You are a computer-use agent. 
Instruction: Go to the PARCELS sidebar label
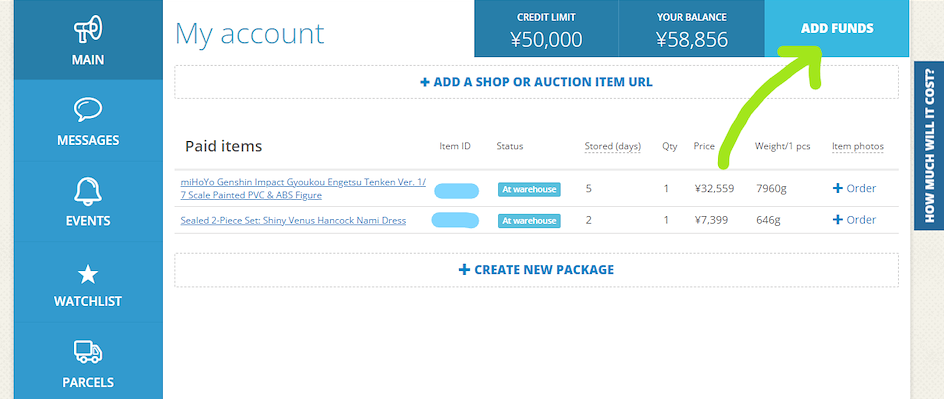tap(88, 382)
